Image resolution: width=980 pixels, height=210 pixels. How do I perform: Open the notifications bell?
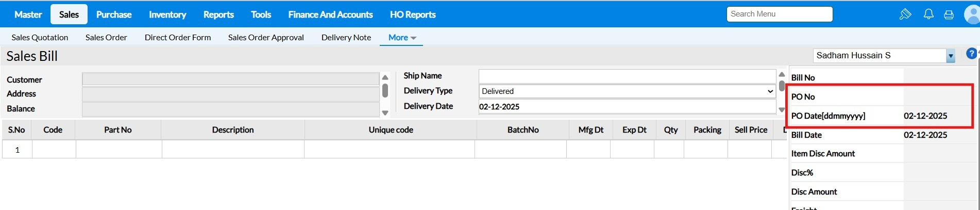point(928,14)
